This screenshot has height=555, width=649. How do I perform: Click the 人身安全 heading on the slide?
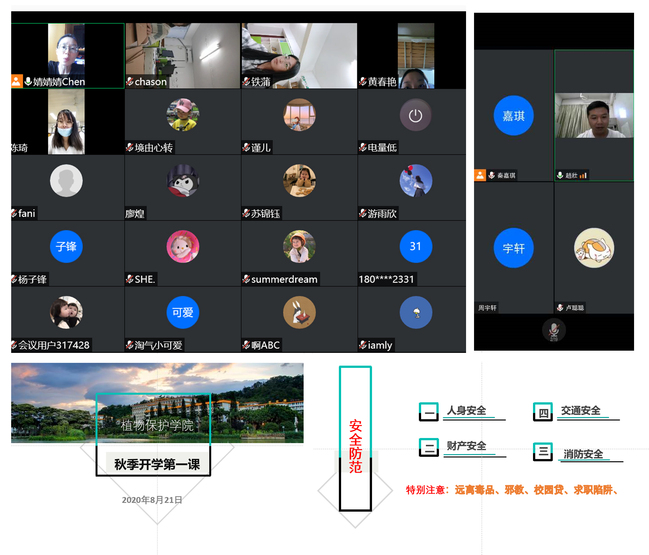(x=466, y=411)
